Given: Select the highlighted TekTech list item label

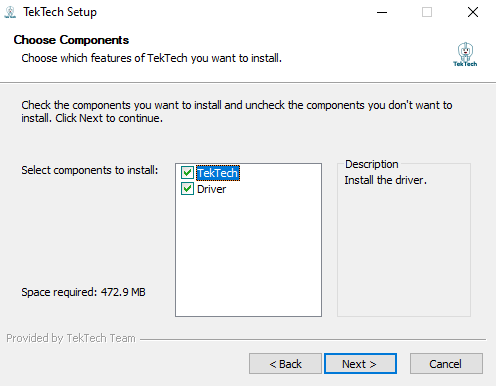Looking at the screenshot, I should coord(218,173).
